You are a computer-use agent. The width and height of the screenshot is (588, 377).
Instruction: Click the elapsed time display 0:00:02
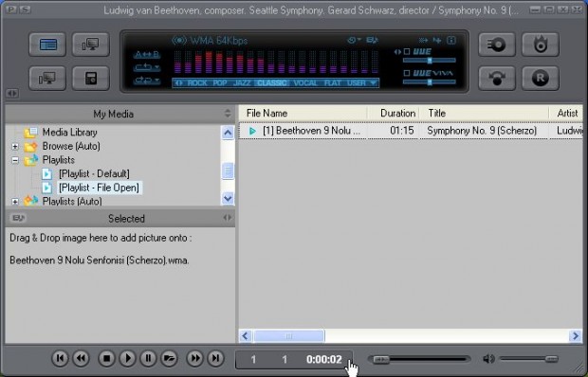(324, 359)
